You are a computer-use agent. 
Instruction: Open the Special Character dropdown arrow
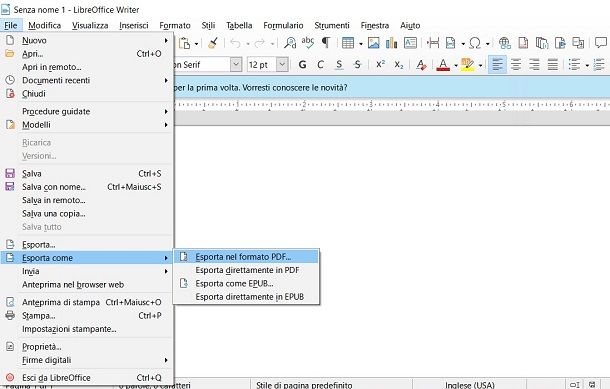pyautogui.click(x=487, y=44)
